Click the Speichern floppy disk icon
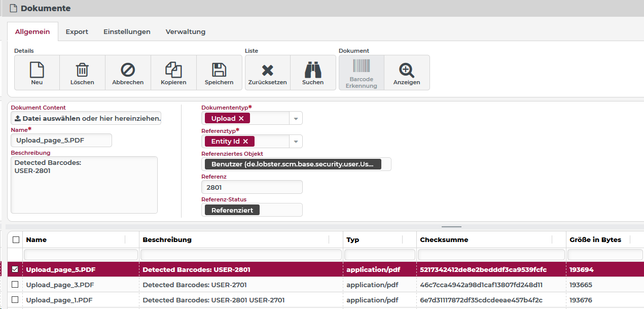Image resolution: width=644 pixels, height=309 pixels. click(219, 70)
